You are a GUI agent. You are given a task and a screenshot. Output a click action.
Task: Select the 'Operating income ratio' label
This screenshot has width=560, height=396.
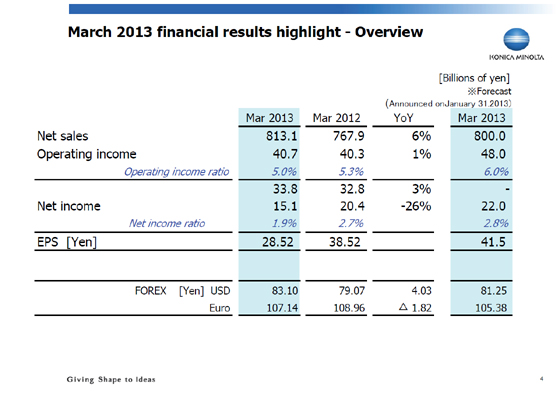point(176,172)
